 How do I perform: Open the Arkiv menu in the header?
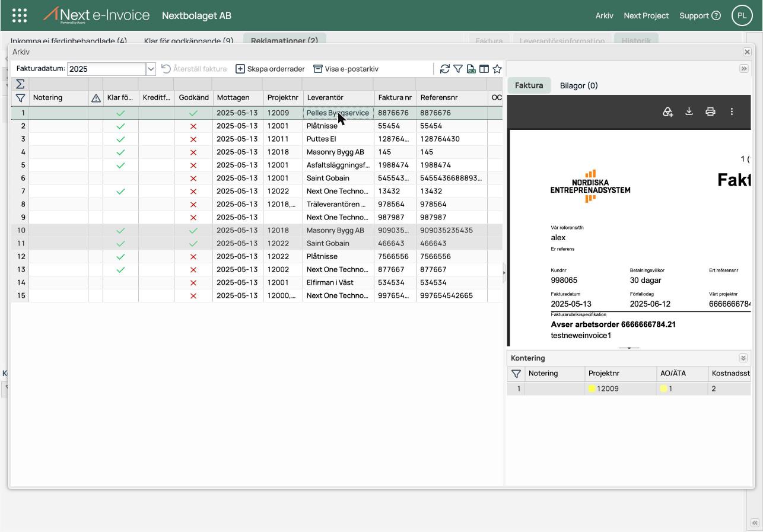coord(604,15)
